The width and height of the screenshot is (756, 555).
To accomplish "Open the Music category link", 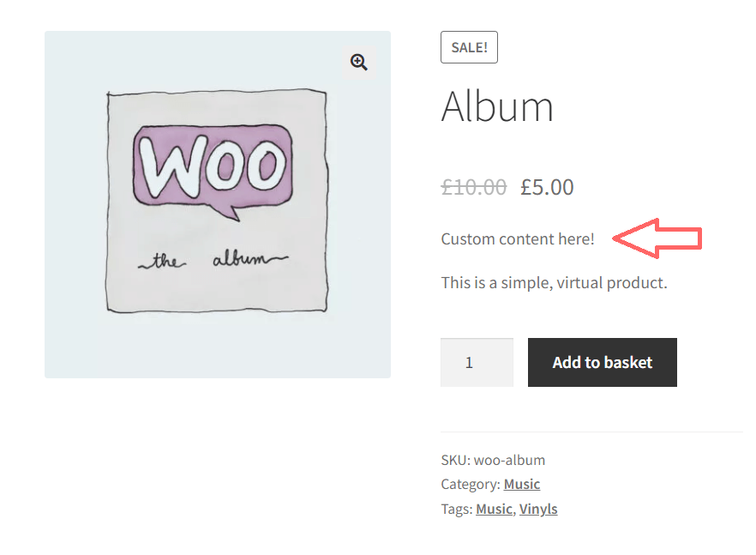I will click(x=522, y=484).
